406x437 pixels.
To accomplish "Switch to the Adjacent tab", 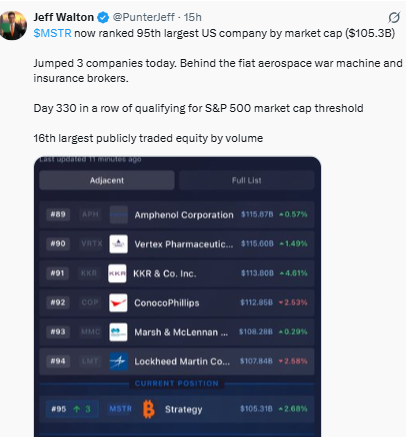I will [107, 180].
